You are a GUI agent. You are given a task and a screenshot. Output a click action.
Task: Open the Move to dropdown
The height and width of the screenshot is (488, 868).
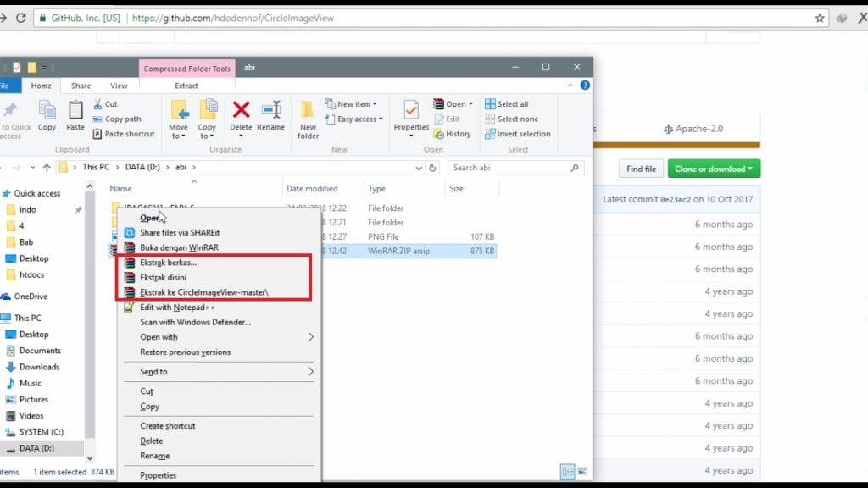point(178,119)
